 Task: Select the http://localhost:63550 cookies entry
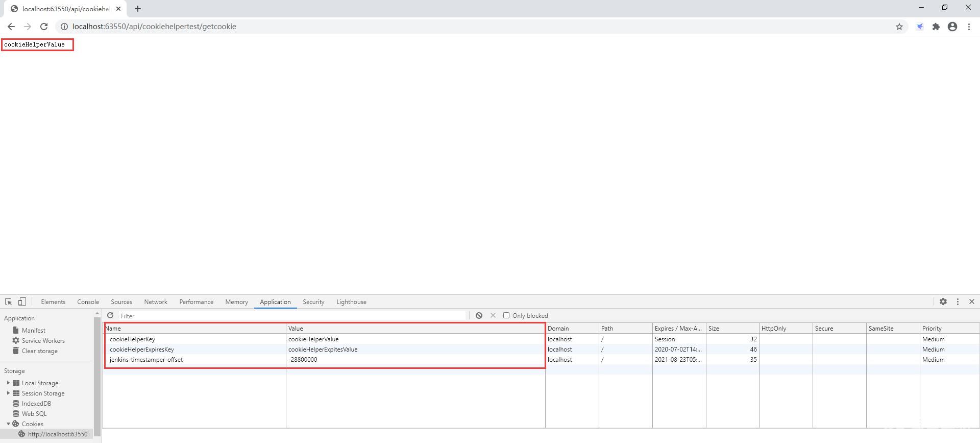57,434
